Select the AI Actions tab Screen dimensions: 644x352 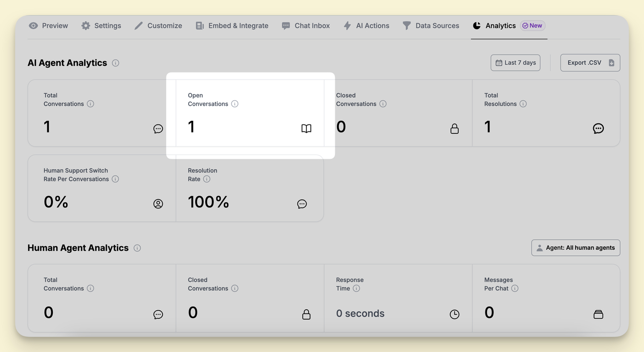pyautogui.click(x=366, y=26)
